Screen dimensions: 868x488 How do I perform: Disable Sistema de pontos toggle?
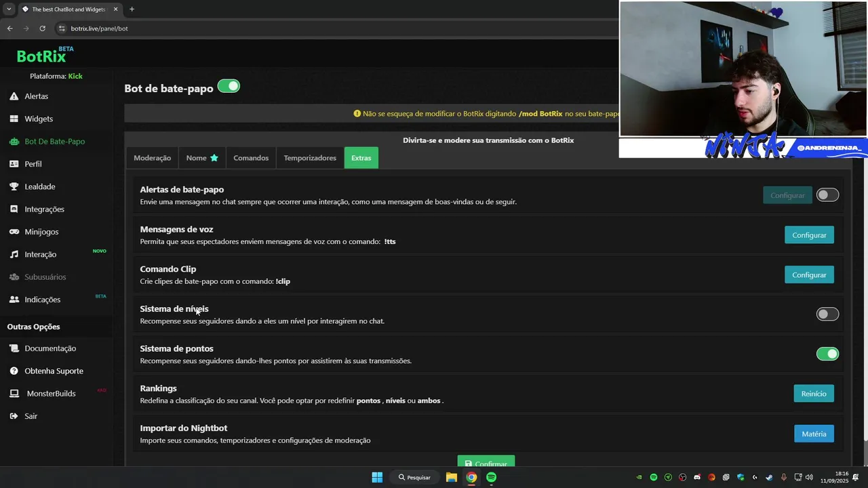tap(827, 354)
